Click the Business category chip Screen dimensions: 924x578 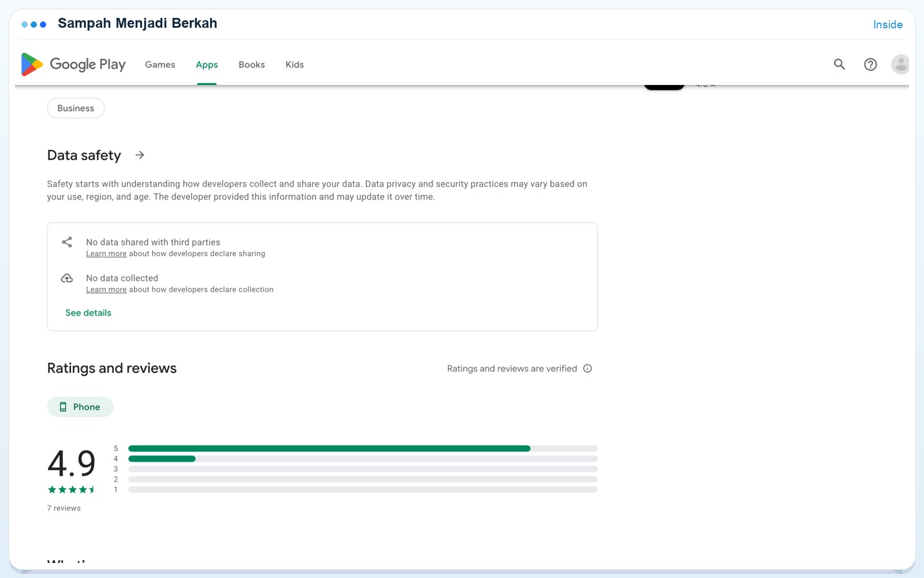pos(76,108)
